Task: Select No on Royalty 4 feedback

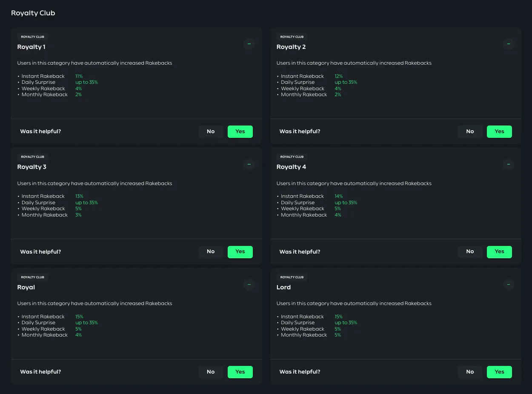Action: pos(470,252)
